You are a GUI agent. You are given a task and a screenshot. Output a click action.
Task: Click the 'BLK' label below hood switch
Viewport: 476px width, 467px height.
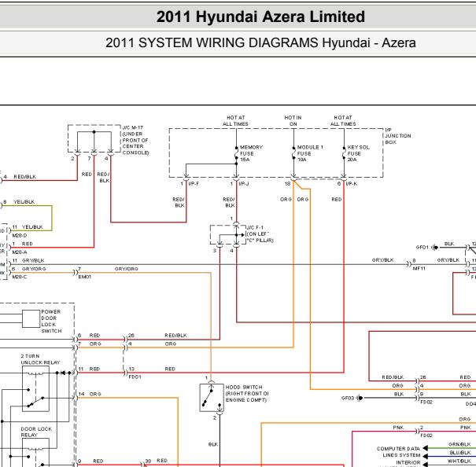click(212, 444)
